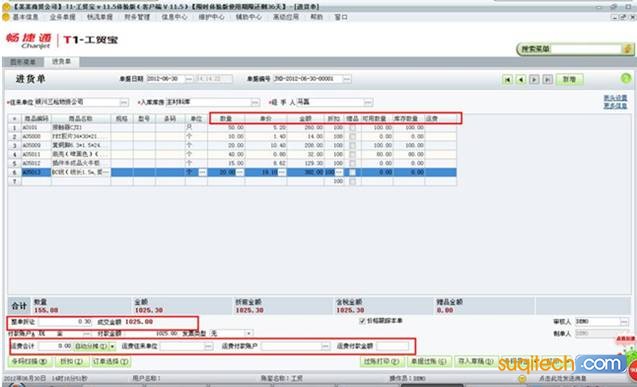This screenshot has width=637, height=387.
Task: Open lookup button for 往来单位 field
Action: point(124,102)
